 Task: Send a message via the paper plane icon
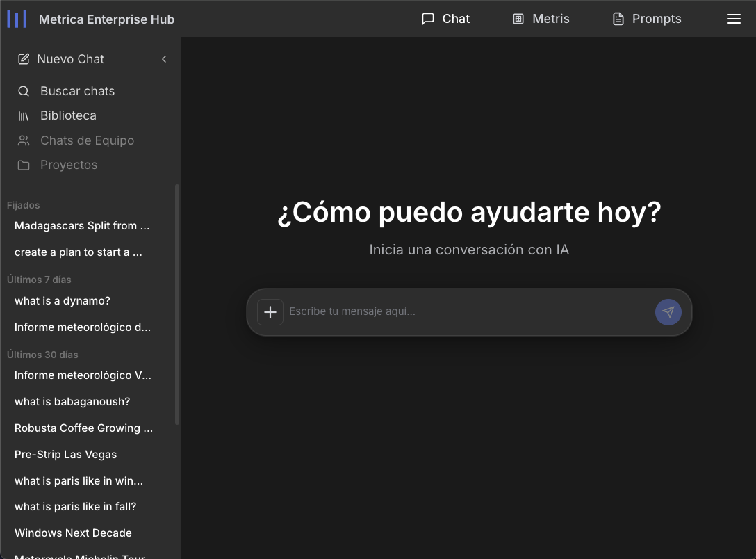(668, 312)
